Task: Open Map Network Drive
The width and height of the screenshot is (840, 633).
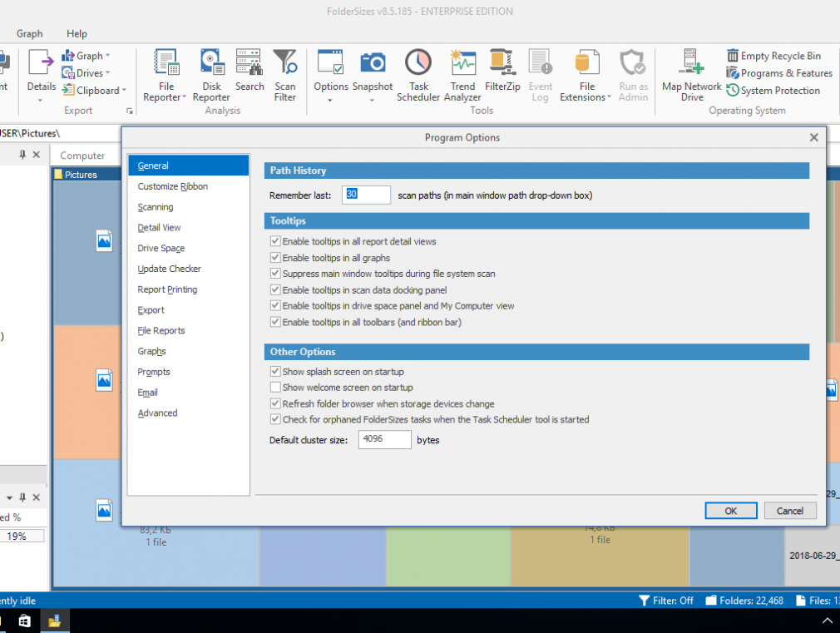Action: coord(692,76)
